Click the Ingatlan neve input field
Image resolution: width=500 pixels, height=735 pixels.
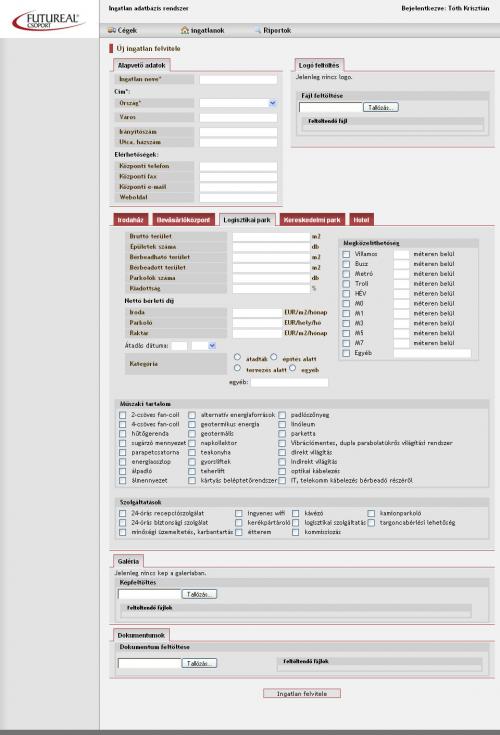238,80
